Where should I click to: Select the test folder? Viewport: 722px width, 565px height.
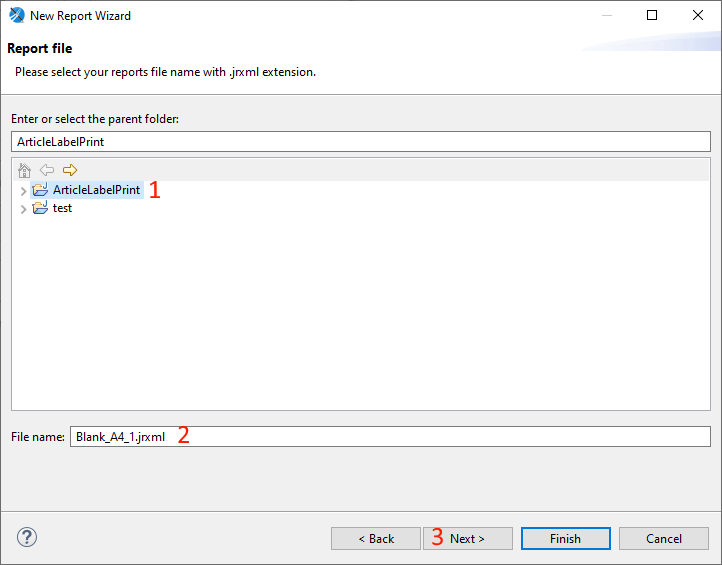[x=62, y=208]
